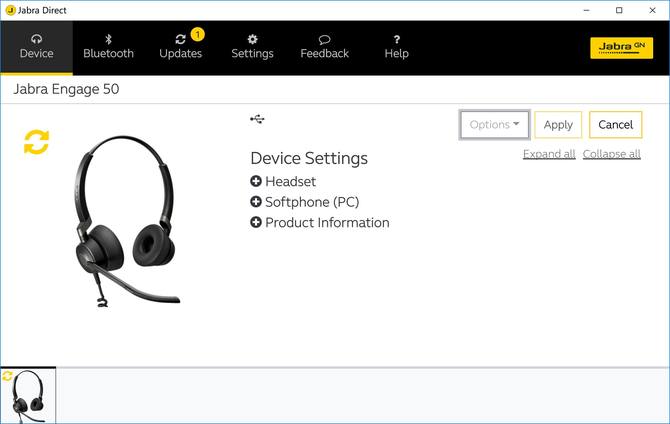Click the yellow update notification badge
670x424 pixels.
[197, 34]
